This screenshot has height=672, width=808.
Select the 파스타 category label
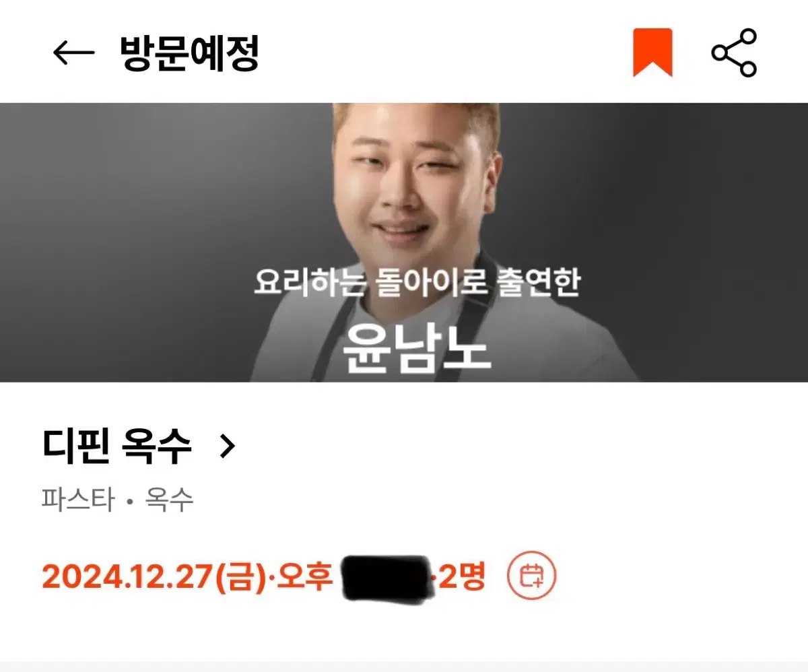pyautogui.click(x=78, y=500)
